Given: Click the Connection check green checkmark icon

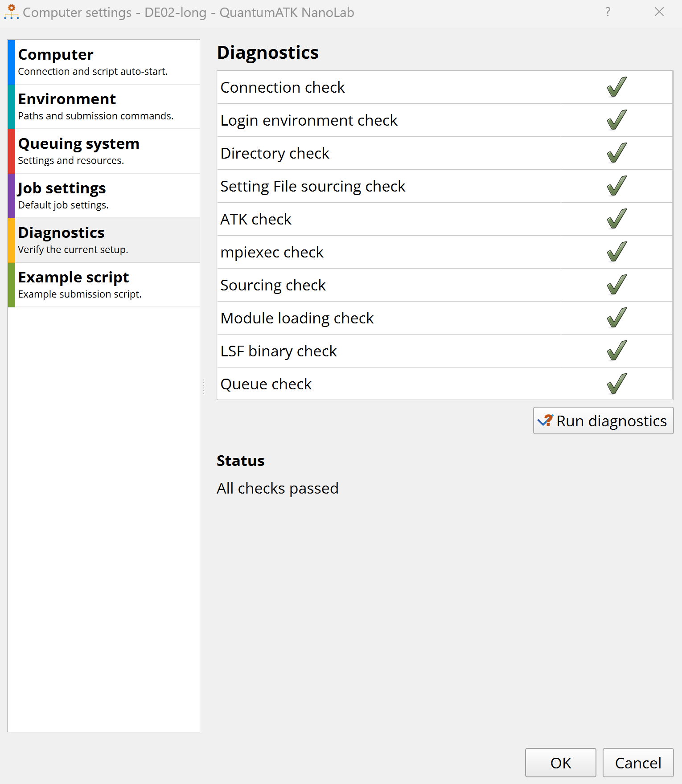Looking at the screenshot, I should 617,87.
